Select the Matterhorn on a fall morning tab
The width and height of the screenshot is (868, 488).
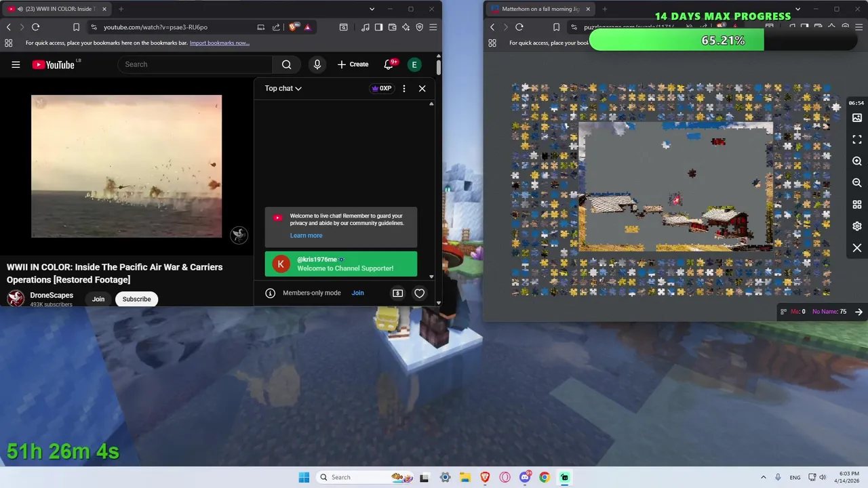pos(540,9)
